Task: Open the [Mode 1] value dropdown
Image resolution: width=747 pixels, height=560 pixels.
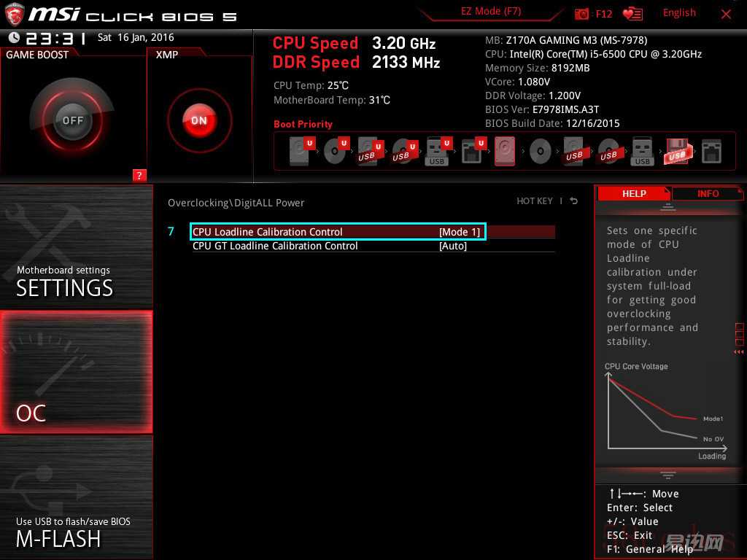Action: [460, 232]
